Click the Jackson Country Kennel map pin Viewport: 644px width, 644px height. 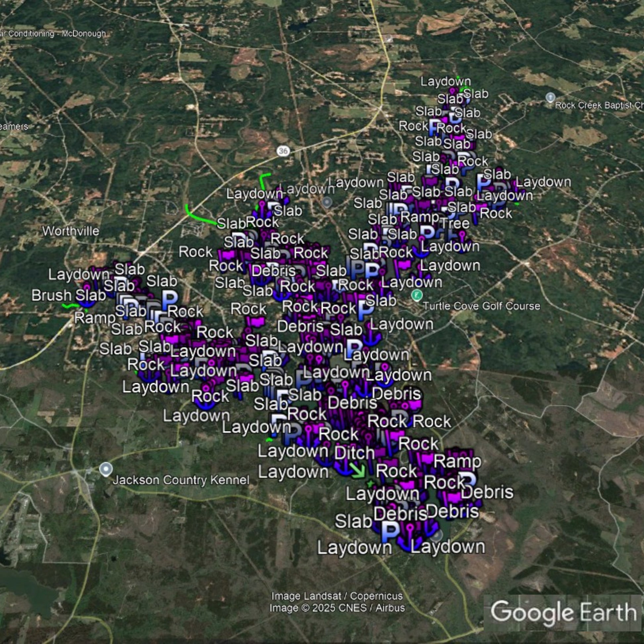106,469
